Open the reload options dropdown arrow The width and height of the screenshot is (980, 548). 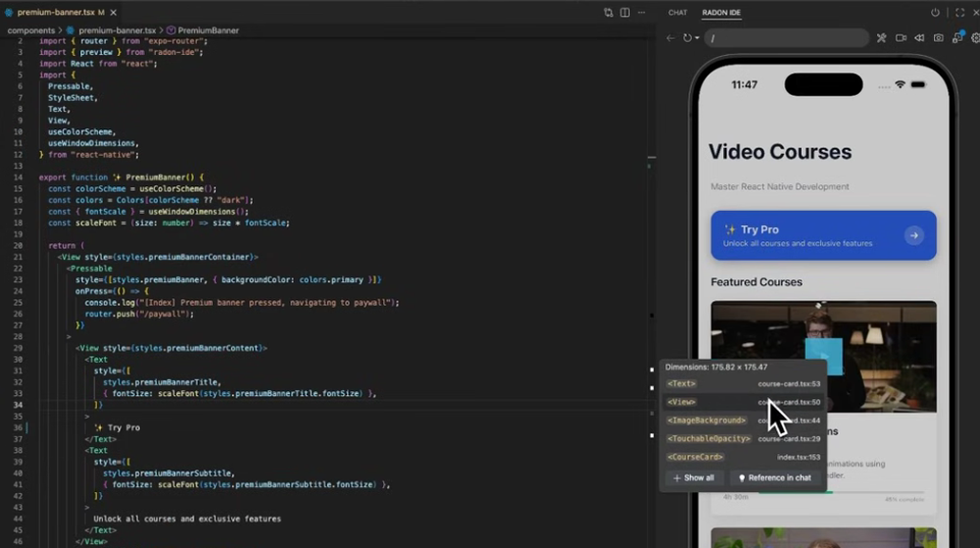click(697, 38)
